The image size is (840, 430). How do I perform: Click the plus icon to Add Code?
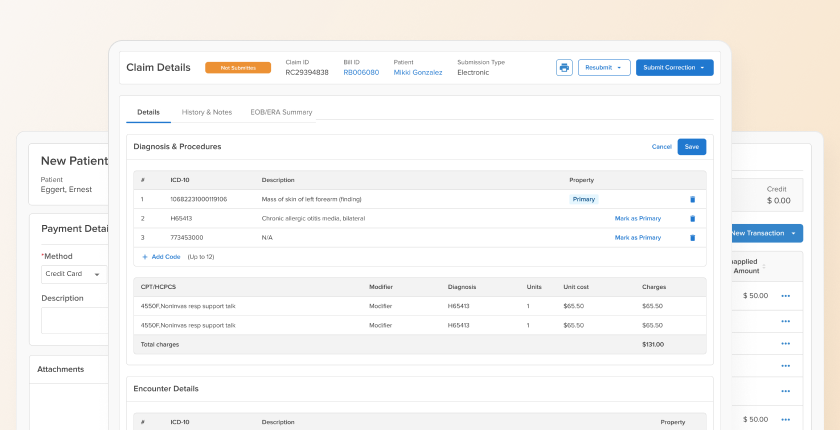[x=145, y=257]
